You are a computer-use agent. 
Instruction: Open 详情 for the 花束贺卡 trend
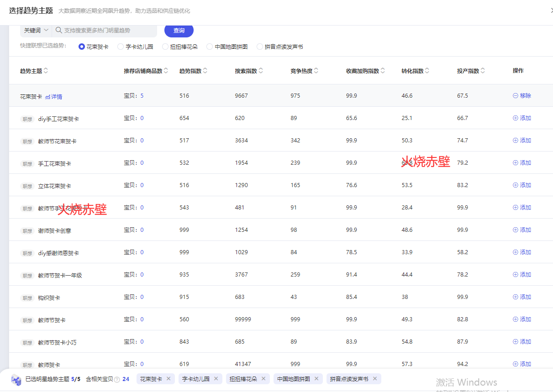tap(54, 97)
